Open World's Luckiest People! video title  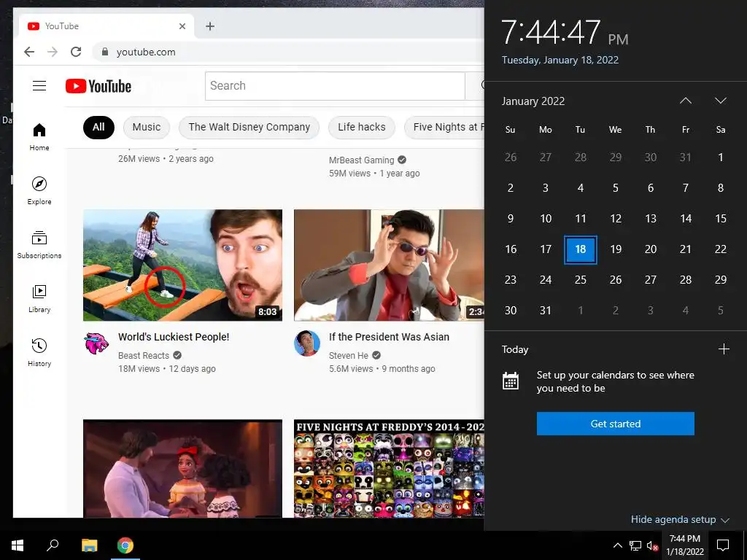click(x=174, y=337)
